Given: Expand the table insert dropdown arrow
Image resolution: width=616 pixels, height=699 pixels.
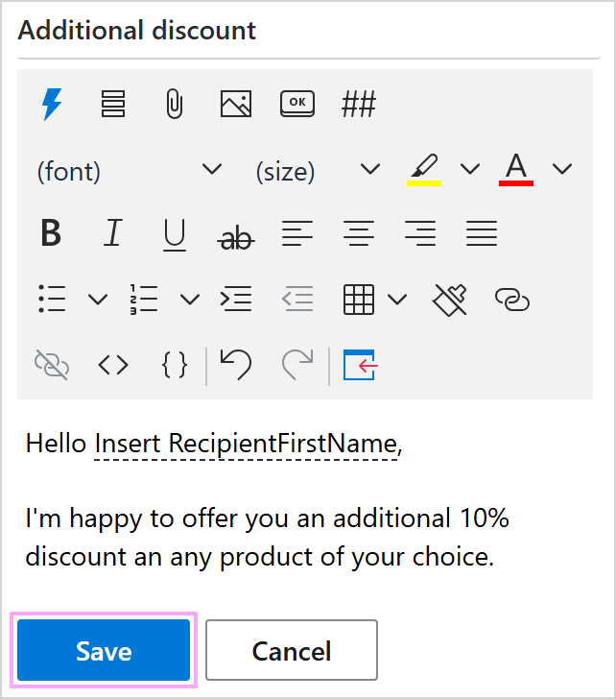Looking at the screenshot, I should pos(397,300).
